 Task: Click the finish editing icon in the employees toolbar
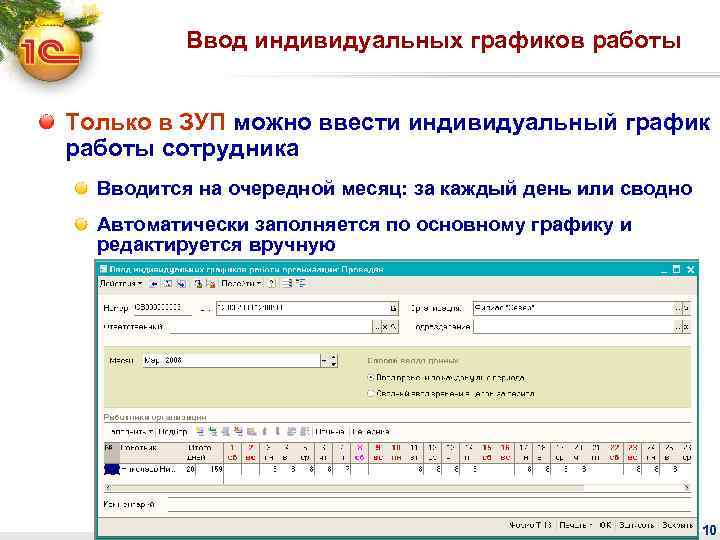click(251, 432)
